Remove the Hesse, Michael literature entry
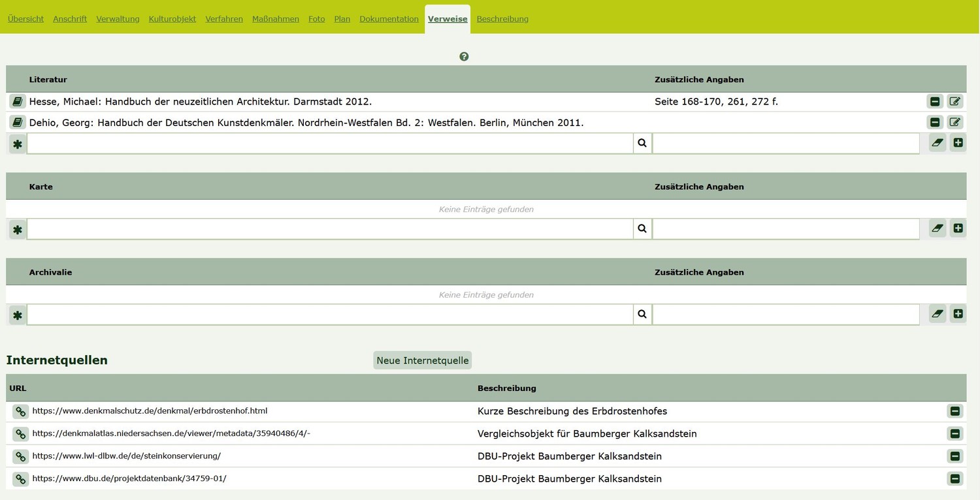The height and width of the screenshot is (500, 980). pyautogui.click(x=935, y=101)
